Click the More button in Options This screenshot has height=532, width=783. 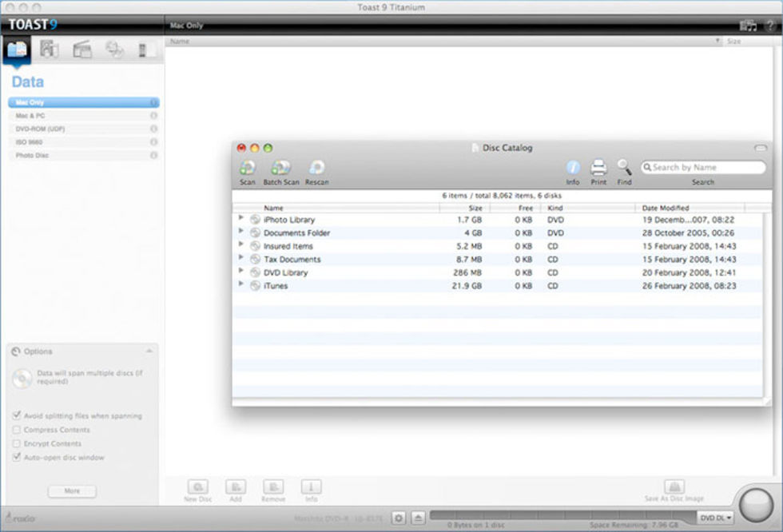point(72,491)
